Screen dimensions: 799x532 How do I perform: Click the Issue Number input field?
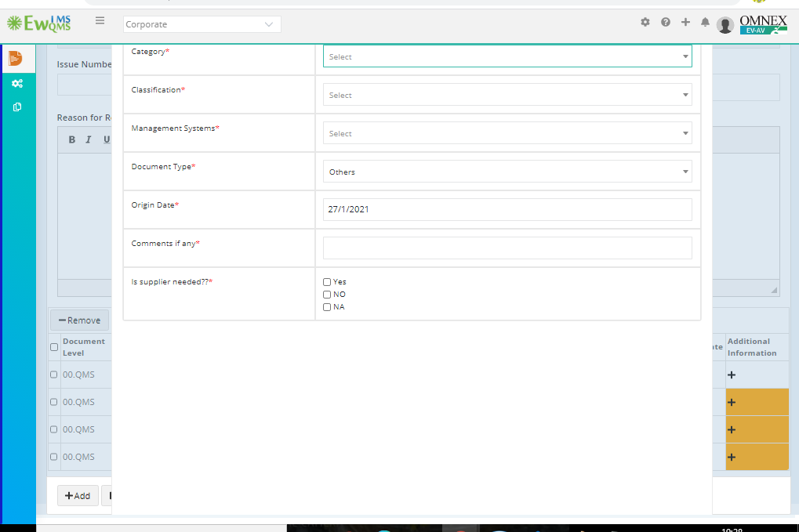point(85,85)
